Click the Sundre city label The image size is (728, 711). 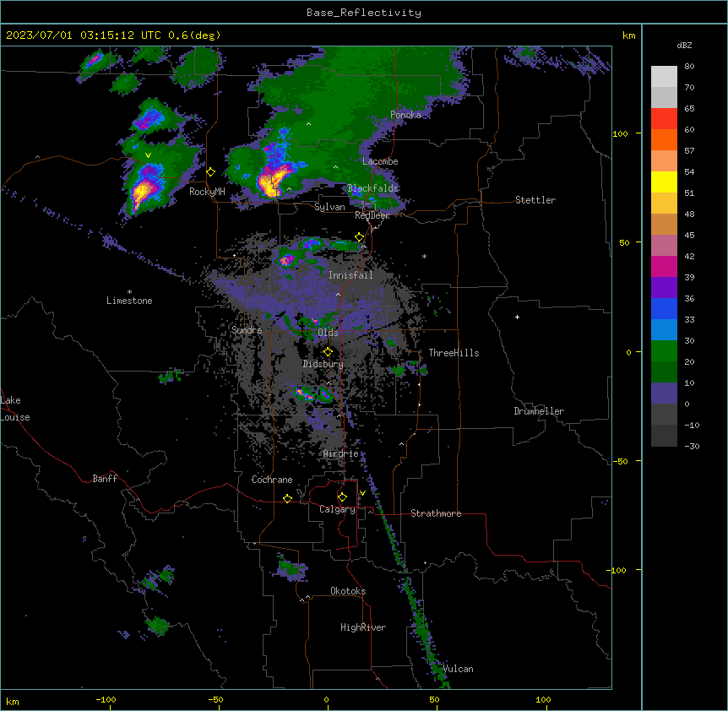(247, 330)
